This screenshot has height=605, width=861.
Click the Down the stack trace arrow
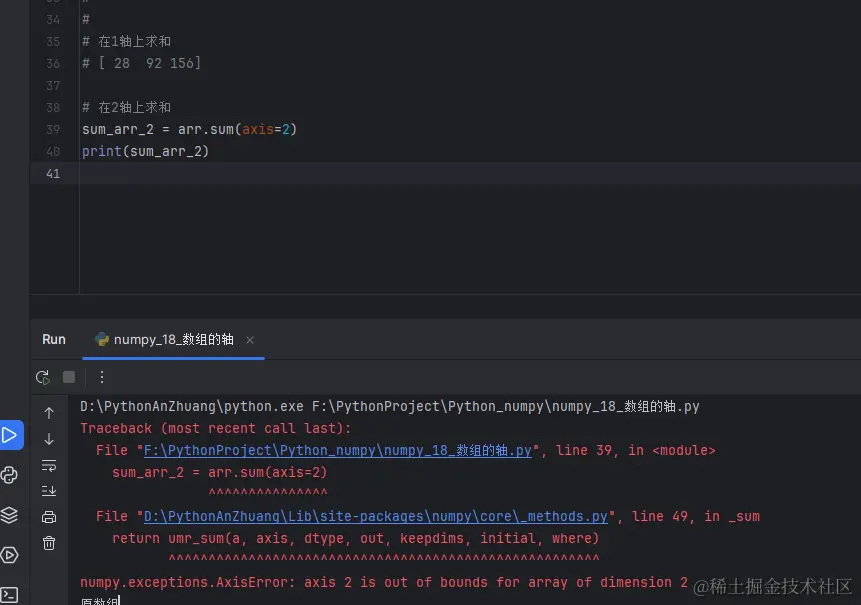pyautogui.click(x=49, y=439)
